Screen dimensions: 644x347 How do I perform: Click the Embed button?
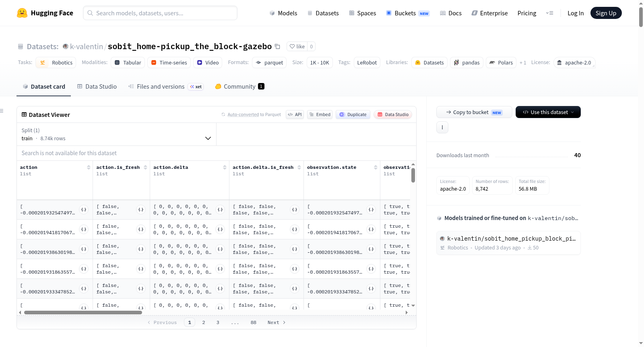(x=320, y=114)
